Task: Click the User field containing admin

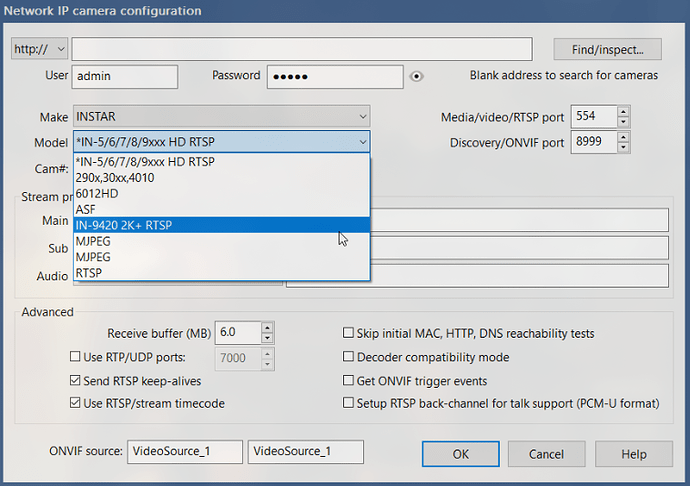Action: pyautogui.click(x=125, y=77)
